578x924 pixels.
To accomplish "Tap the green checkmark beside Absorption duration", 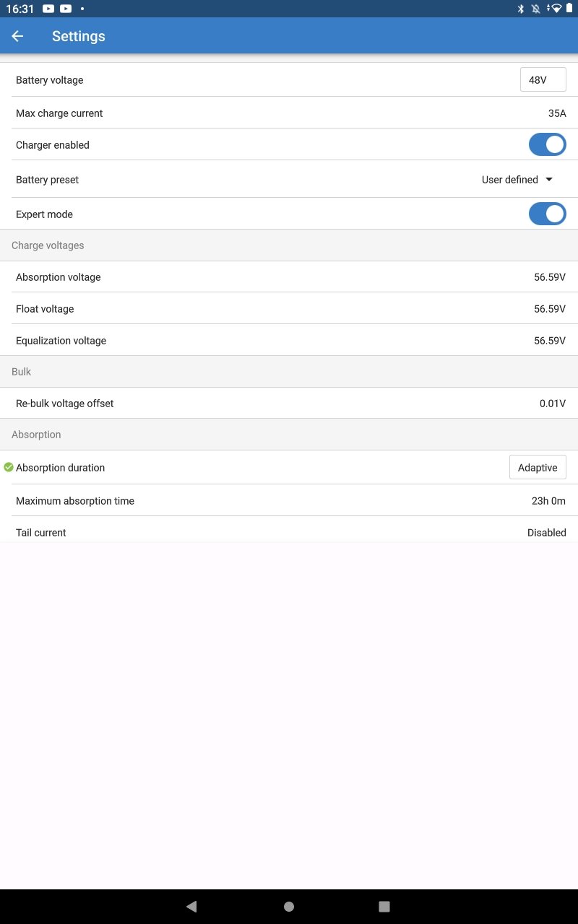I will [x=9, y=467].
